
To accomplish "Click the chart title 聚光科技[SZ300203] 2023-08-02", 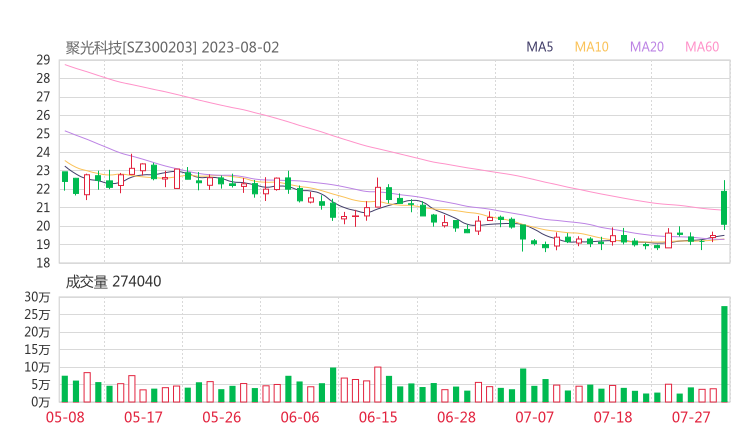I will (x=172, y=48).
